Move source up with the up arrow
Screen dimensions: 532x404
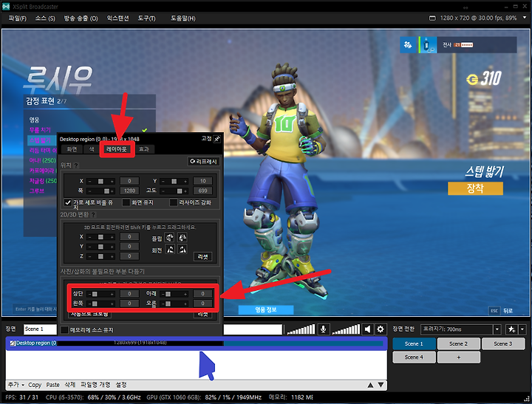tap(370, 385)
